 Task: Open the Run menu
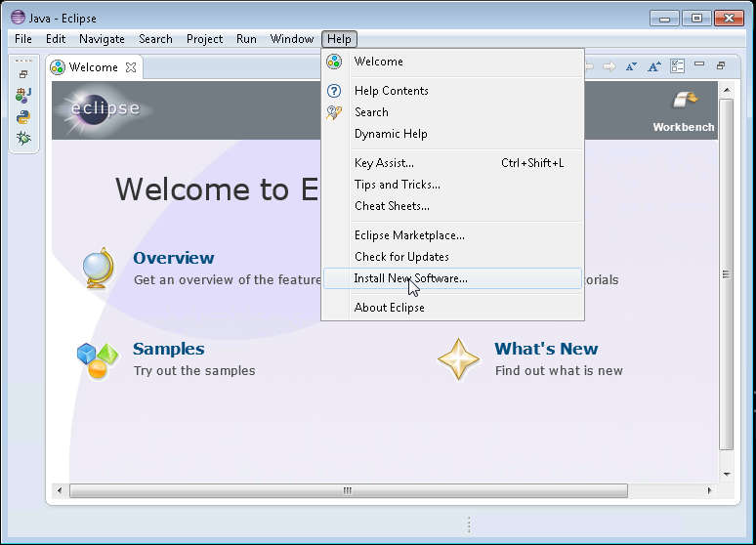tap(246, 39)
